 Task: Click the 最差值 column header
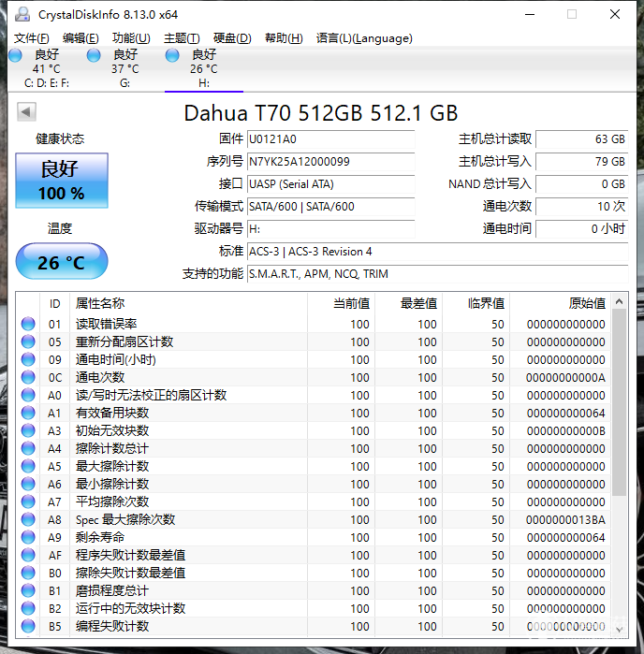click(409, 304)
